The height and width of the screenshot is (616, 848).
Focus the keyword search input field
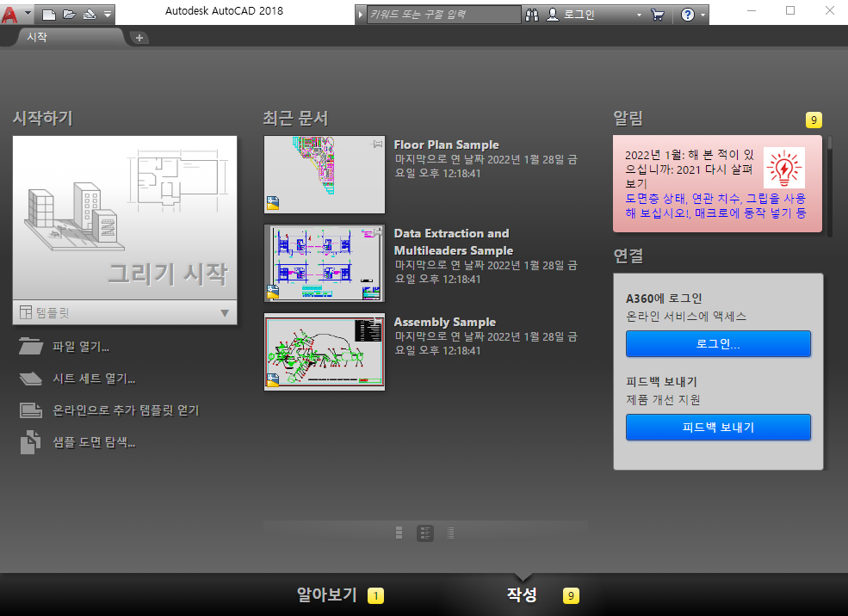[443, 15]
